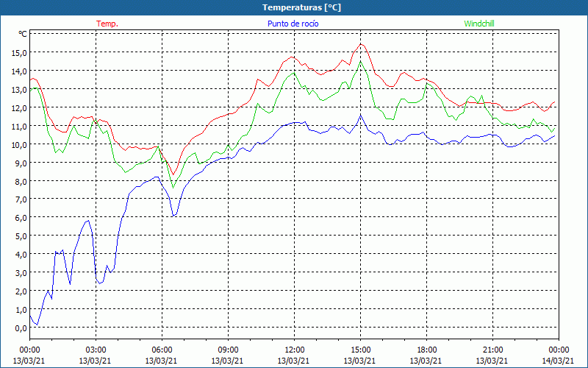Click the 10,0 y-axis value

(20, 145)
